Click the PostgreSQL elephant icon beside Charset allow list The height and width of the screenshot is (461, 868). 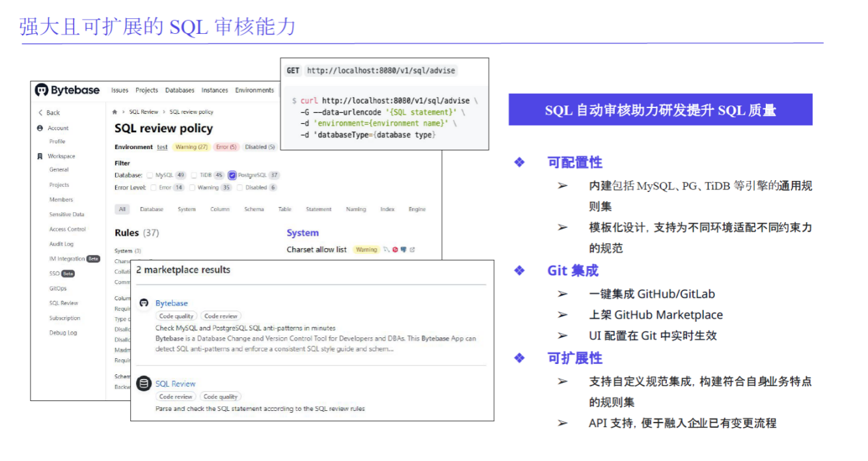coord(403,249)
